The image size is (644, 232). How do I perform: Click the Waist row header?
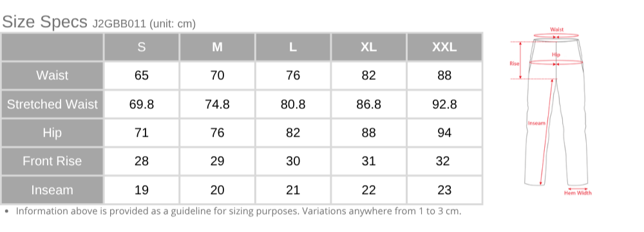pyautogui.click(x=52, y=75)
